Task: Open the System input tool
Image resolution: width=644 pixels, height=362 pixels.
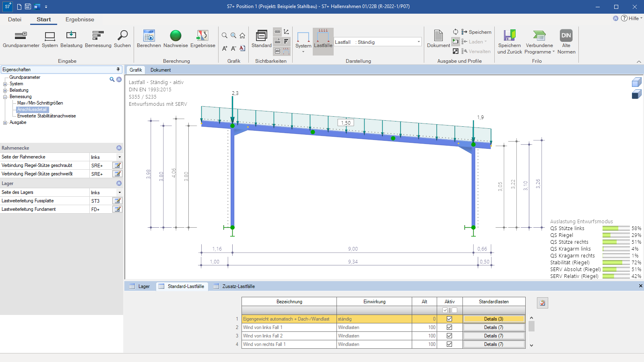Action: 50,39
